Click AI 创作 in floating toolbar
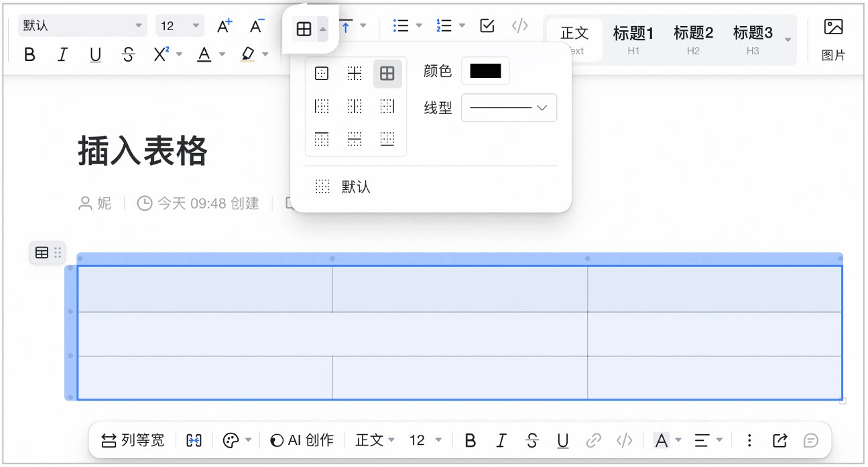868x467 pixels. [301, 440]
